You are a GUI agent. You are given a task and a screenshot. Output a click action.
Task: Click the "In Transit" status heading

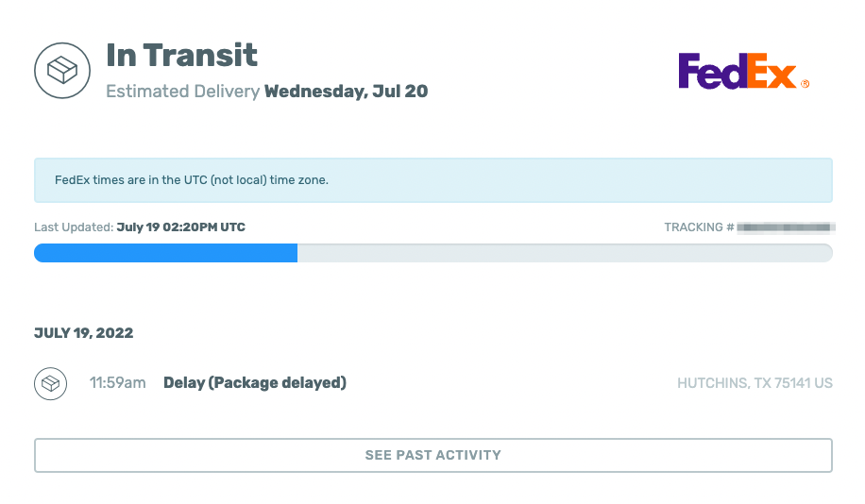point(181,55)
